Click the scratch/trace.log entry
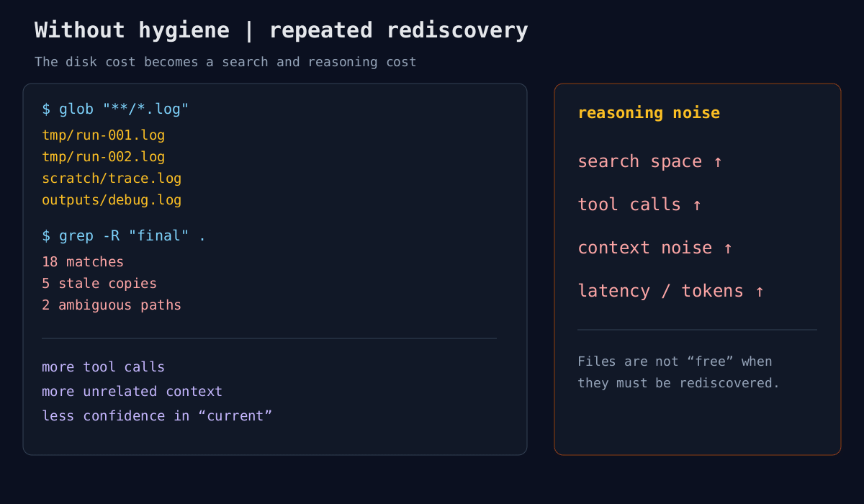 pos(112,179)
